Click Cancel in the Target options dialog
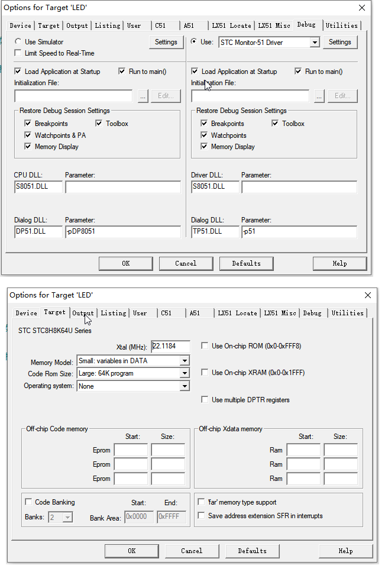 [x=192, y=551]
